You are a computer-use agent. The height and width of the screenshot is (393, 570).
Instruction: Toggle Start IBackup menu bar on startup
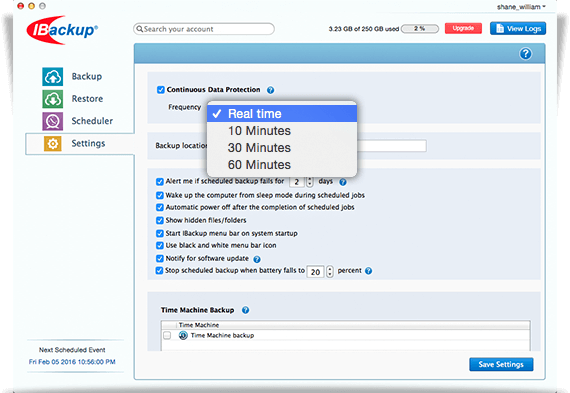(x=160, y=233)
